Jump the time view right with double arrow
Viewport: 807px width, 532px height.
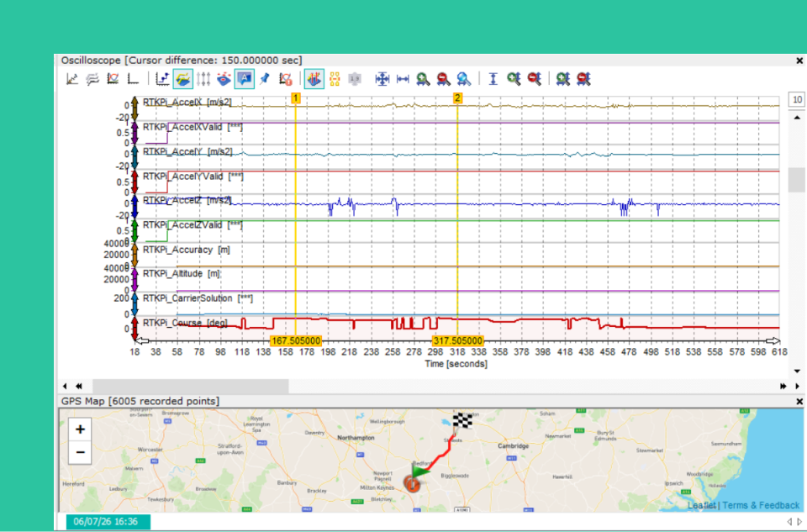point(783,386)
